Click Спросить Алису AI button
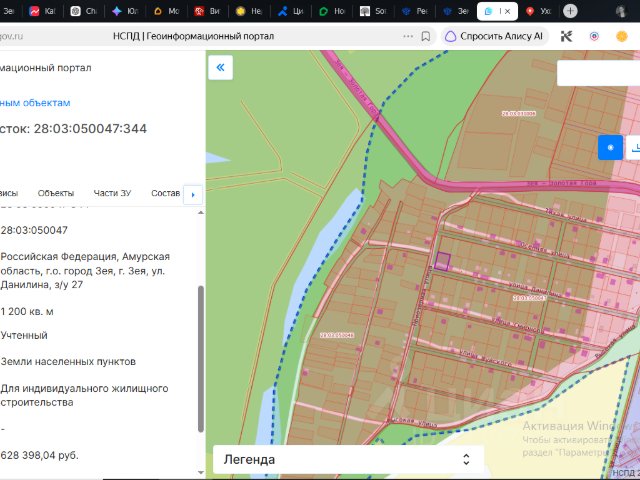This screenshot has width=640, height=480. coord(495,36)
